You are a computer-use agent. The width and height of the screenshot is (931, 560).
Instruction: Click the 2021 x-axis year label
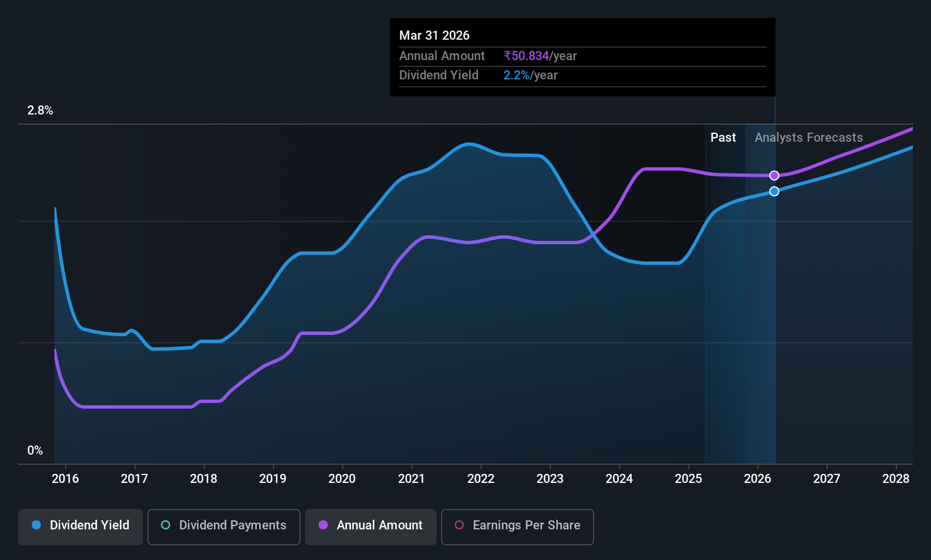pos(412,479)
